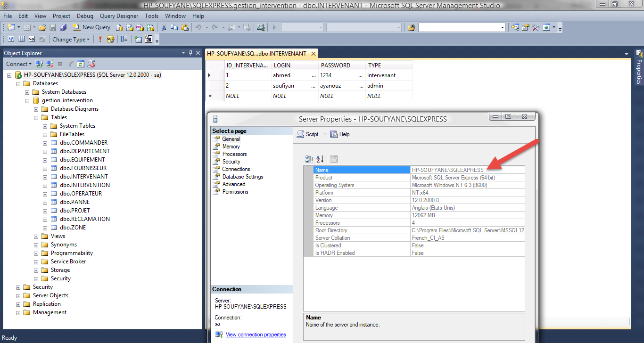
Task: Open the Change Type dropdown
Action: 71,40
